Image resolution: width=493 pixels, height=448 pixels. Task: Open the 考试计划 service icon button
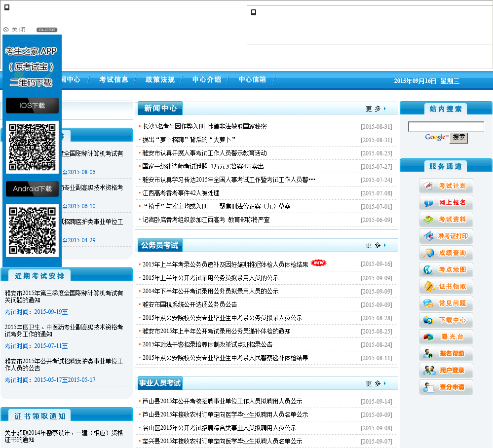(x=446, y=186)
